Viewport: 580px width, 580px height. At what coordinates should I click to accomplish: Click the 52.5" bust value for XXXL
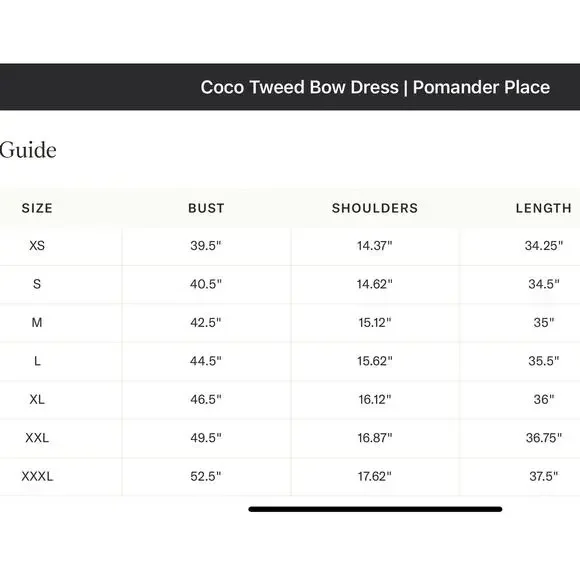(x=206, y=476)
